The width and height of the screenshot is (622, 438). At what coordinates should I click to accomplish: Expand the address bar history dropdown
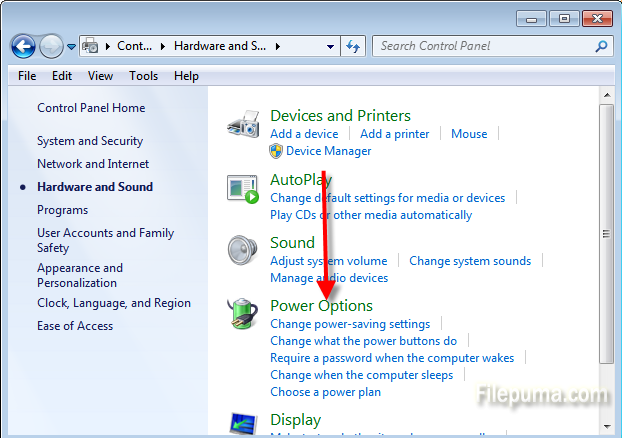331,46
